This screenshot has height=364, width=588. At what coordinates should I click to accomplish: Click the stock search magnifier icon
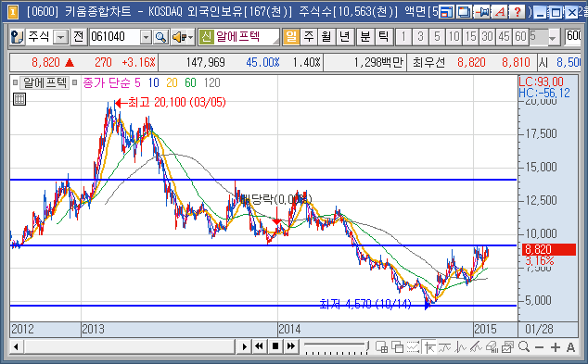coord(160,37)
